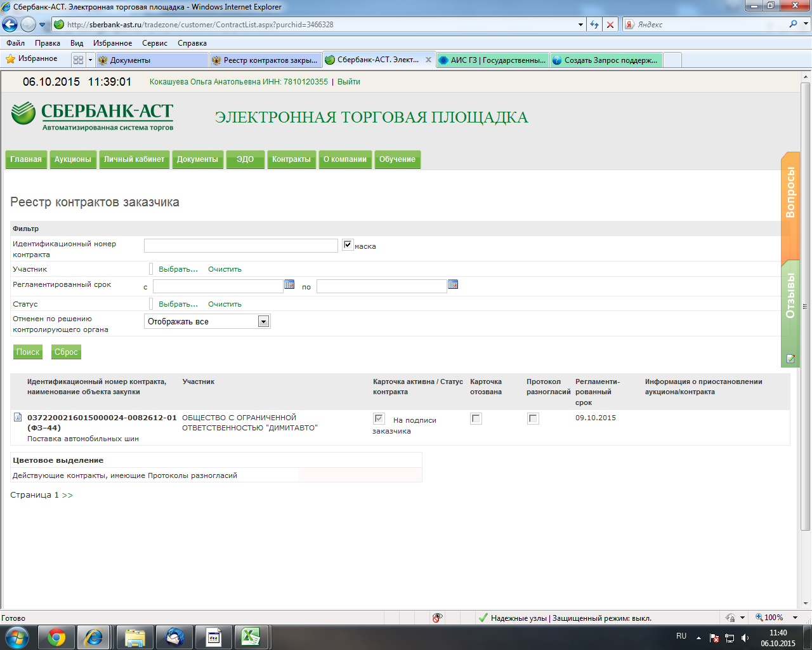Screen dimensions: 812x650
Task: Click the 100% zoom magnifier in the status bar
Action: [x=759, y=618]
